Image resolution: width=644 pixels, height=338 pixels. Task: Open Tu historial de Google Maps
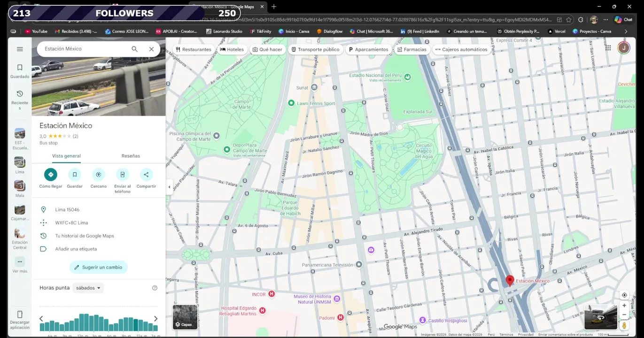(99, 236)
